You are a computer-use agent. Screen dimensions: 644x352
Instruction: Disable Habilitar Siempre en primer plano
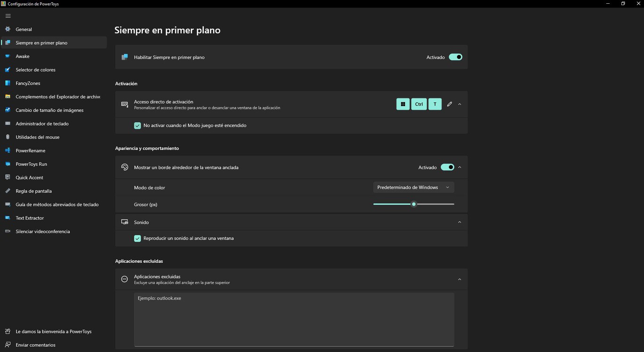(x=455, y=57)
